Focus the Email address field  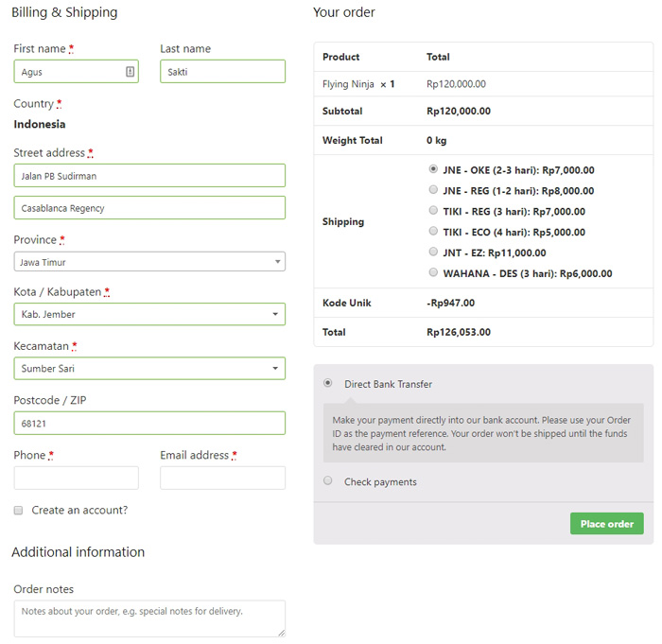(222, 479)
